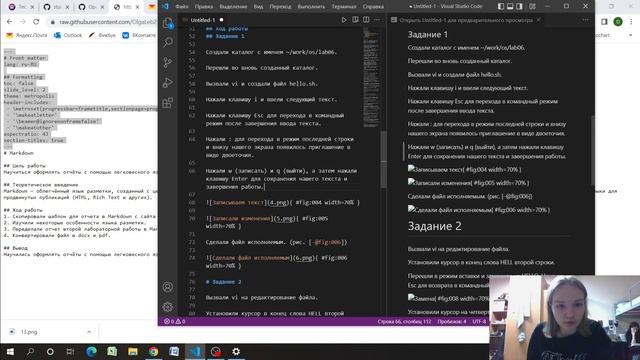Click the 4.png link in editor
This screenshot has height=360, width=640.
(278, 202)
